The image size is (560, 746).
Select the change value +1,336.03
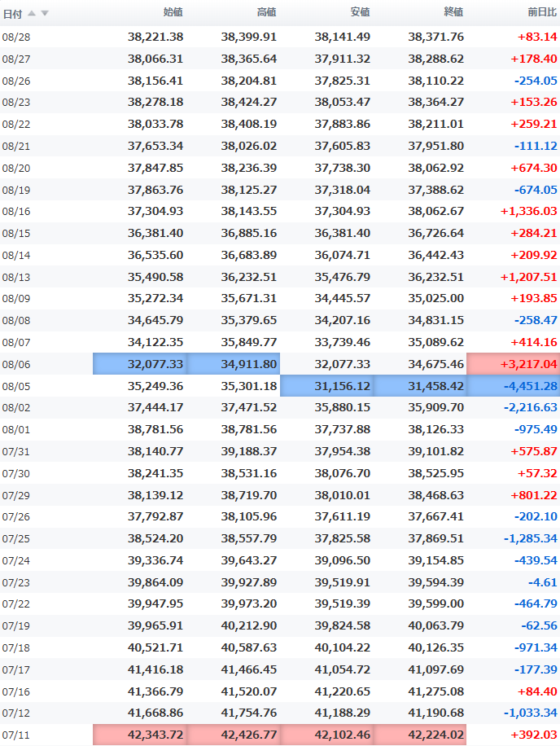(528, 211)
